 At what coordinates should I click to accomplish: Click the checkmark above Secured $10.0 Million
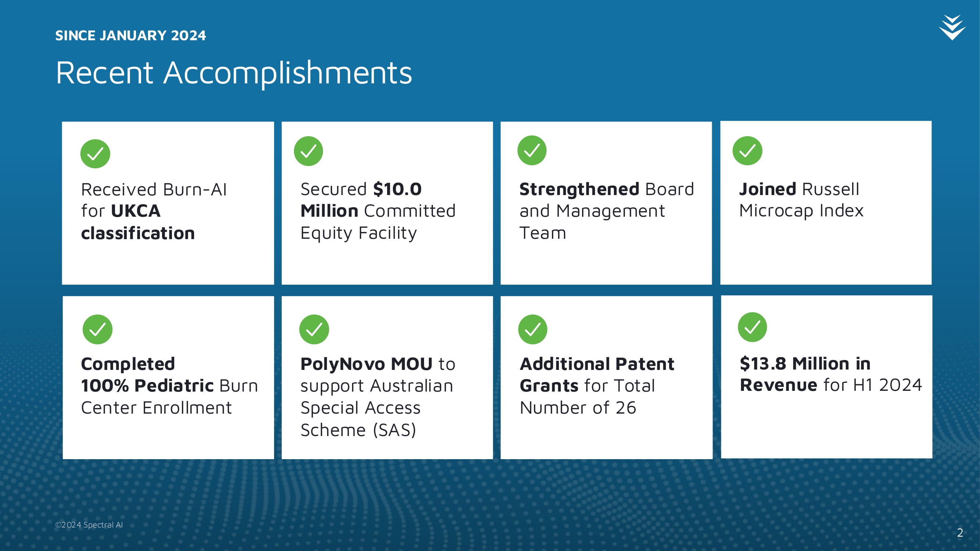point(309,151)
